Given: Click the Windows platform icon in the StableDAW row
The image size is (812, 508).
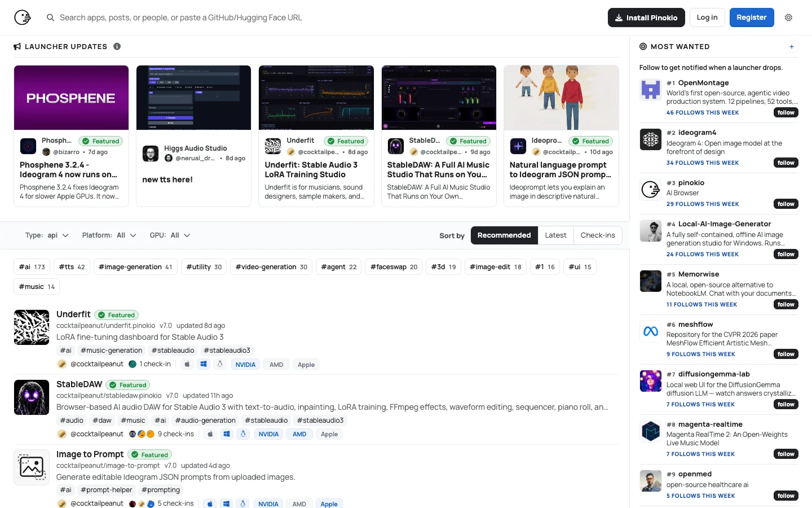Looking at the screenshot, I should click(227, 434).
